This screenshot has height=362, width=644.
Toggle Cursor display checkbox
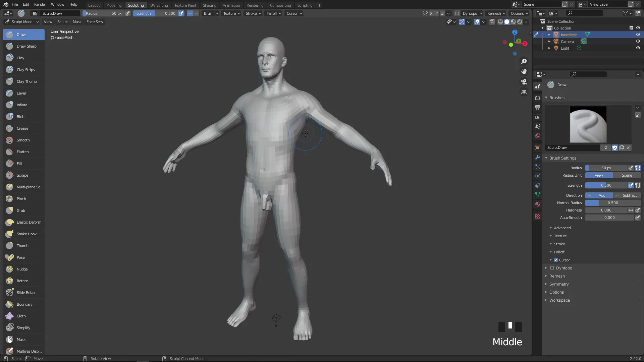[x=555, y=260]
